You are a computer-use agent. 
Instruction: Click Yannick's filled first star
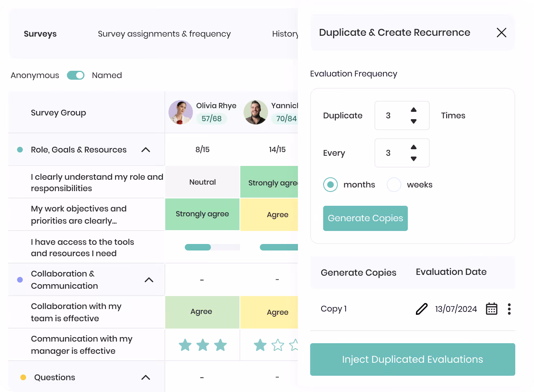coord(260,345)
